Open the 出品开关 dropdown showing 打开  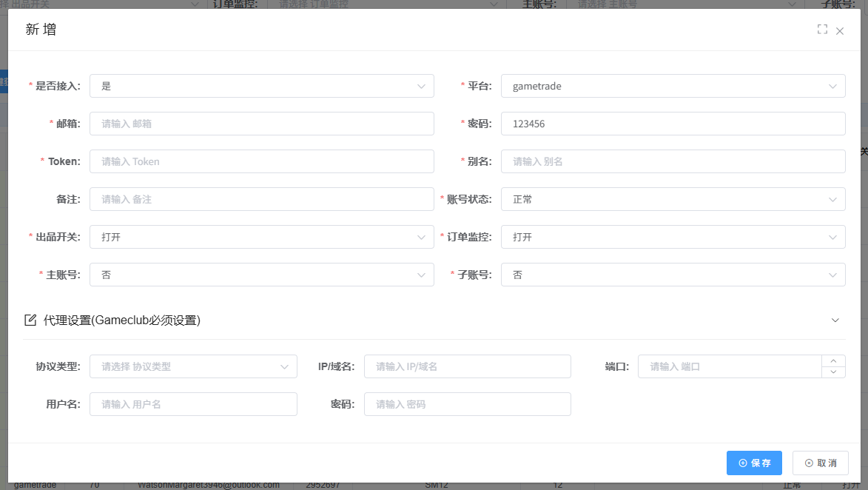[260, 236]
